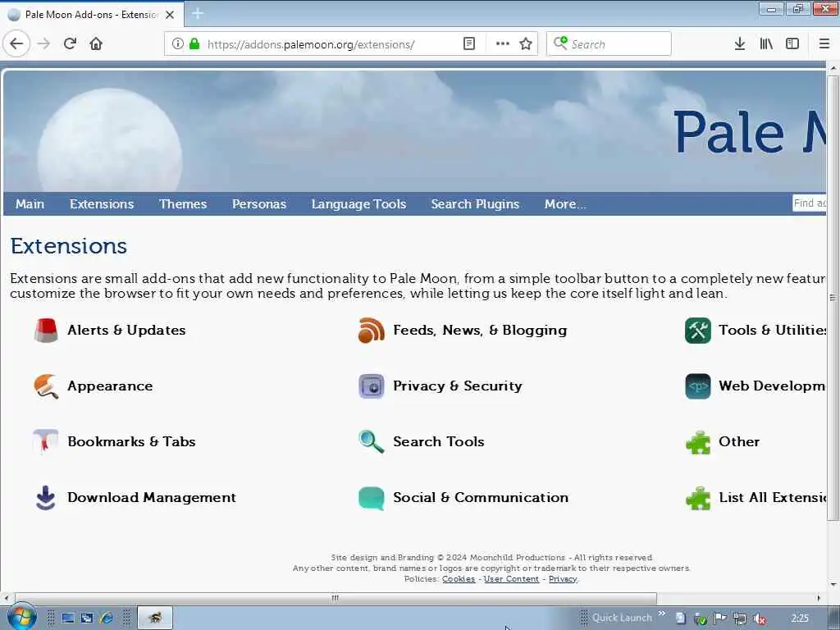
Task: Click the Alerts & Updates siren icon
Action: coord(46,330)
